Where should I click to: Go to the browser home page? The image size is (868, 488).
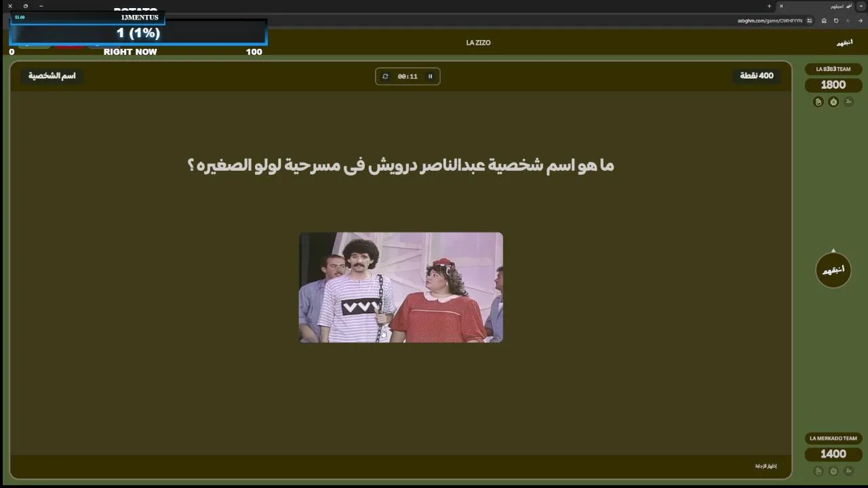click(x=824, y=20)
